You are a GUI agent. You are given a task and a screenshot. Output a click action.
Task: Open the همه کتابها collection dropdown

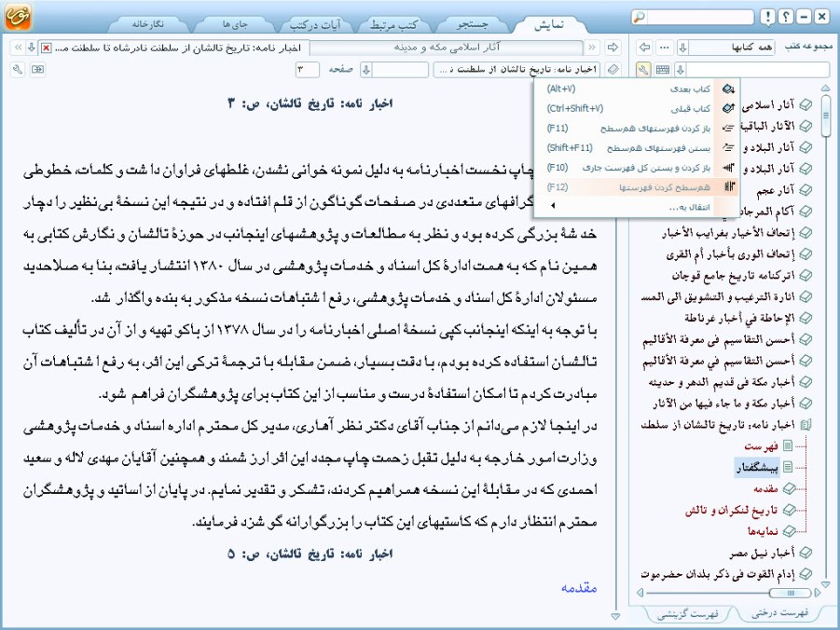[682, 48]
